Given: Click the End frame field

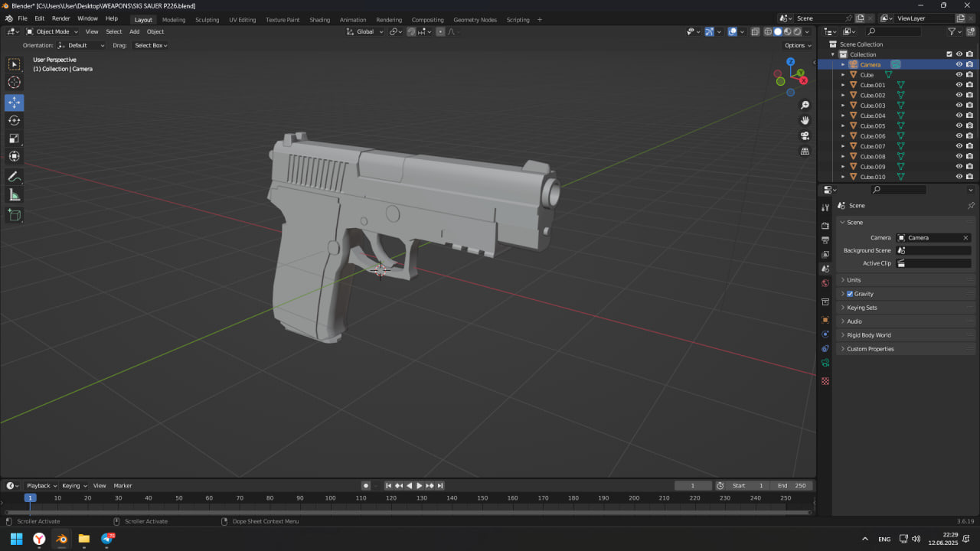Looking at the screenshot, I should tap(792, 485).
